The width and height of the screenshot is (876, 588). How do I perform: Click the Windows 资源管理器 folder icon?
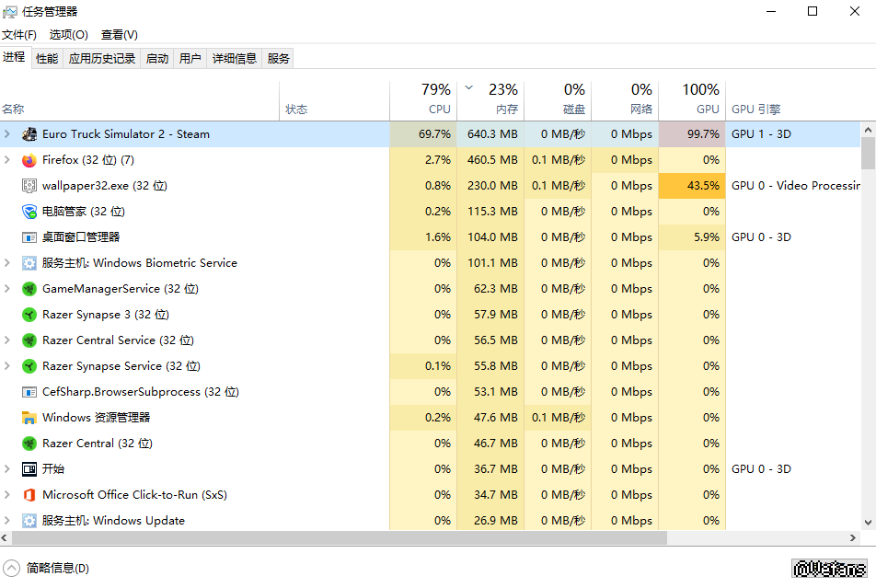[x=29, y=418]
